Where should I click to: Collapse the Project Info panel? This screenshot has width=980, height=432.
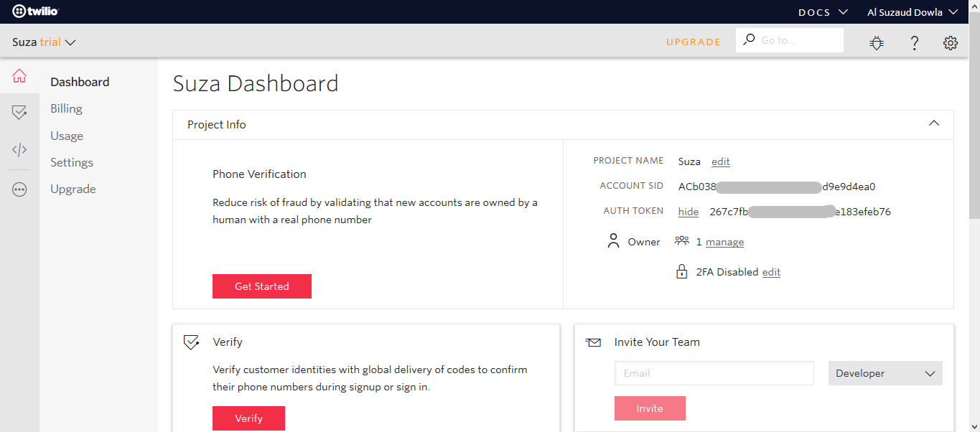point(934,123)
